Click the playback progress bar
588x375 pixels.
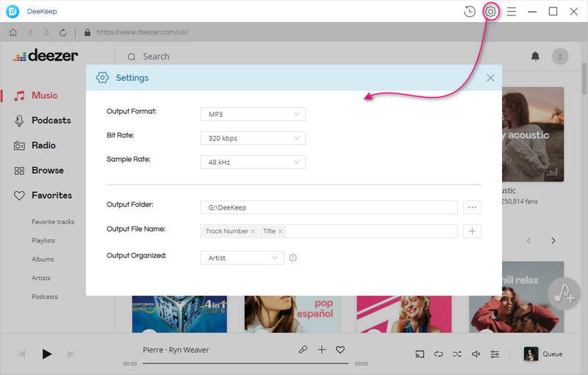pos(245,363)
